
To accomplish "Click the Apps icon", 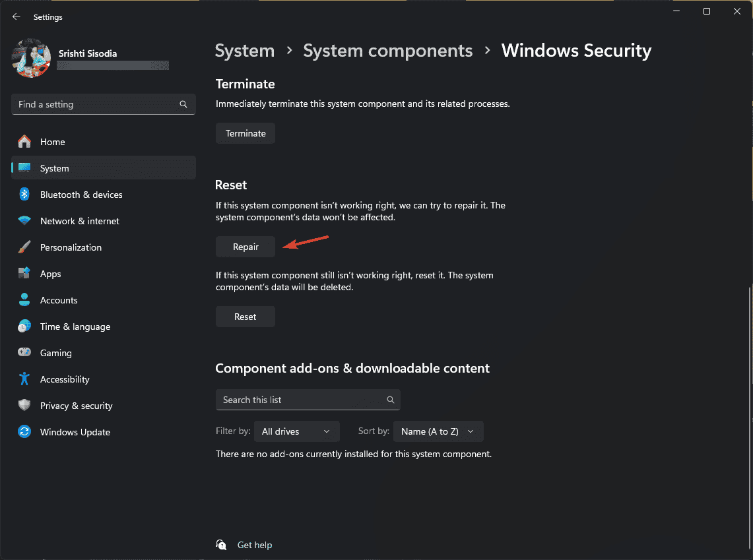I will 24,274.
